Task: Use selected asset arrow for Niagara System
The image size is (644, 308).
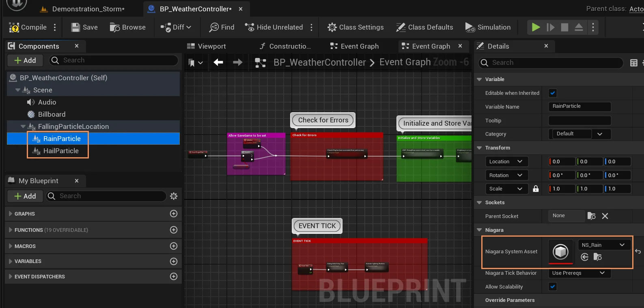Action: (584, 257)
